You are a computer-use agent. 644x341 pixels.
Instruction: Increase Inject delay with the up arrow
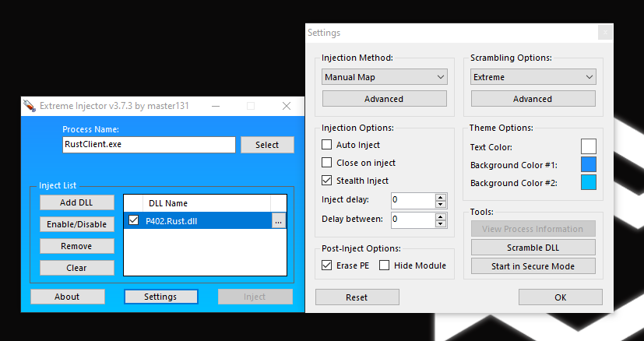[440, 197]
